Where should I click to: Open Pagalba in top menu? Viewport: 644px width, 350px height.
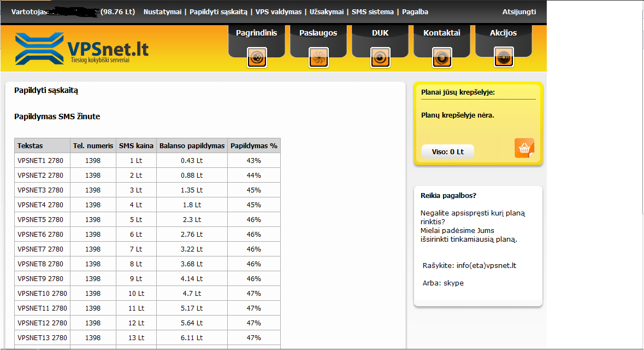(415, 12)
